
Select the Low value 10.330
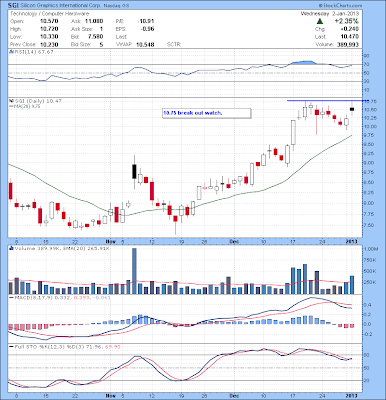[49, 37]
